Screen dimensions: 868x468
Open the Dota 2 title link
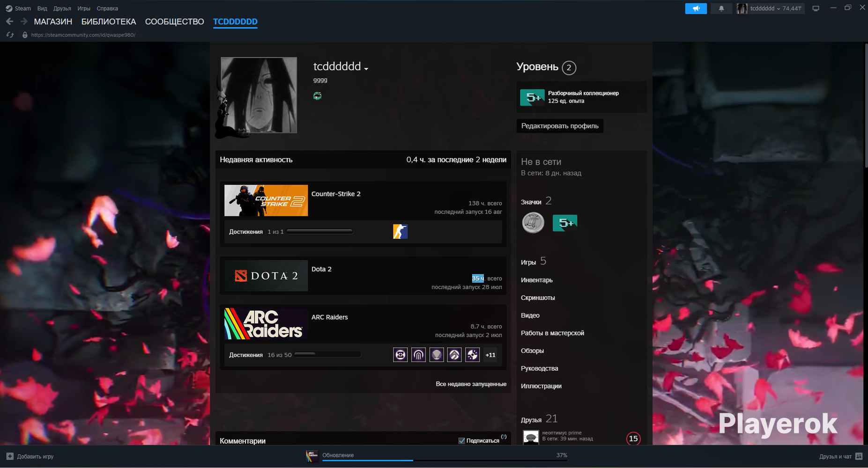pyautogui.click(x=321, y=269)
